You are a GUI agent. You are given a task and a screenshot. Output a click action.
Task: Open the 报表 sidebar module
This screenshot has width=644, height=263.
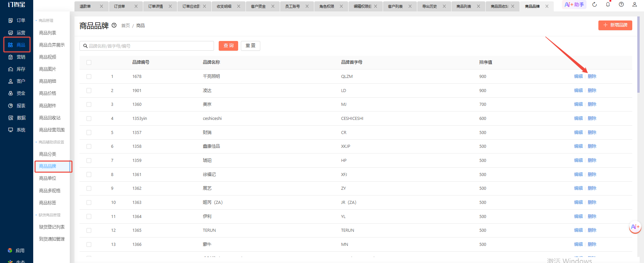16,106
